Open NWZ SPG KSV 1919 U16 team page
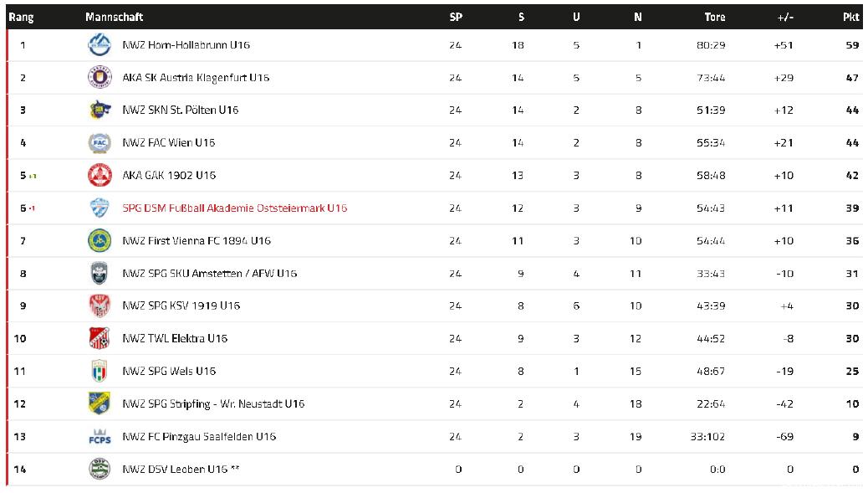The width and height of the screenshot is (868, 493). tap(181, 306)
